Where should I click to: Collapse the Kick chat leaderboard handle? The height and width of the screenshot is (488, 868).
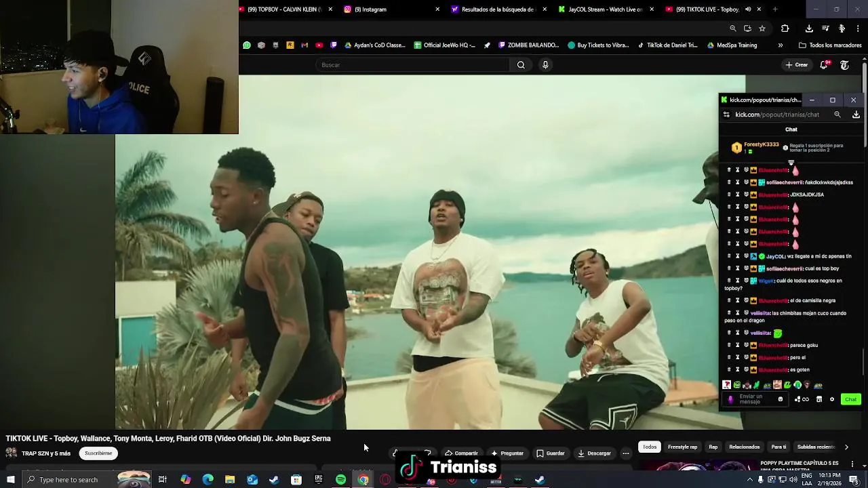point(791,163)
